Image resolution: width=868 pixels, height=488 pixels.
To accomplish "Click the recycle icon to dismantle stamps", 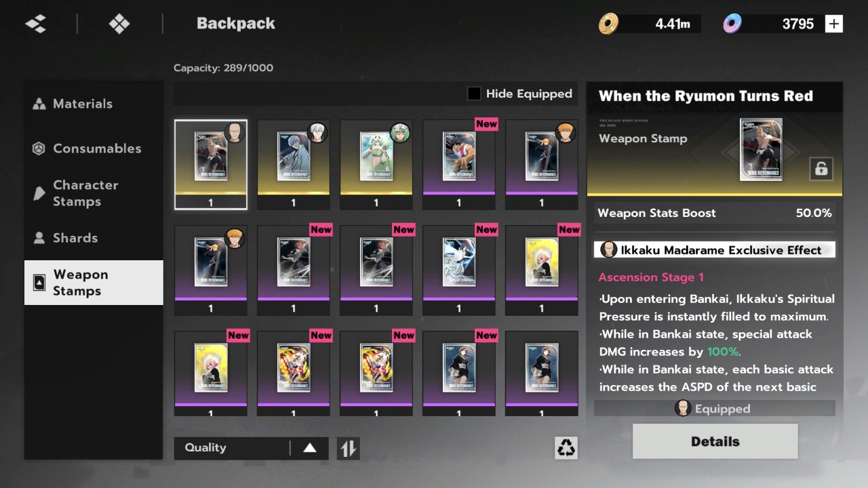I will [566, 447].
